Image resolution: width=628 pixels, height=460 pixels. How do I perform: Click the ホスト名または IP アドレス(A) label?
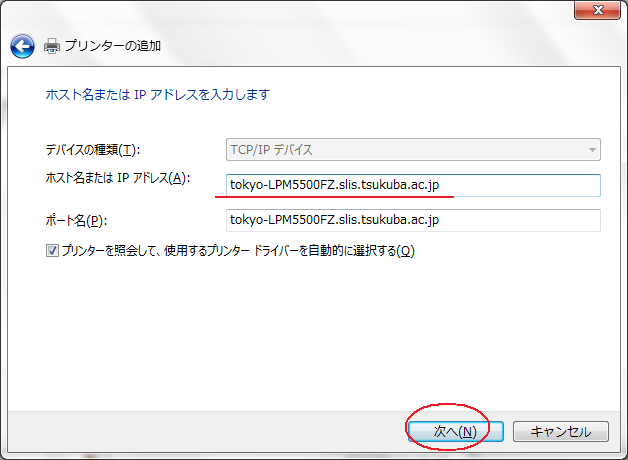point(118,178)
